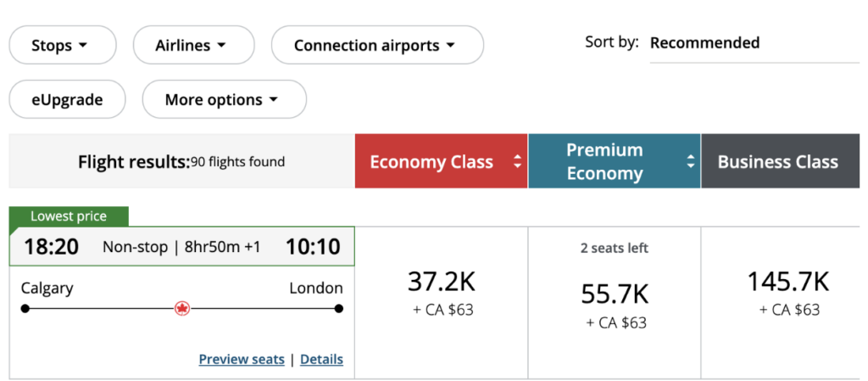Click the 18:20 Calgary–London flight summary
Viewport: 868px width, 381px height.
click(181, 247)
